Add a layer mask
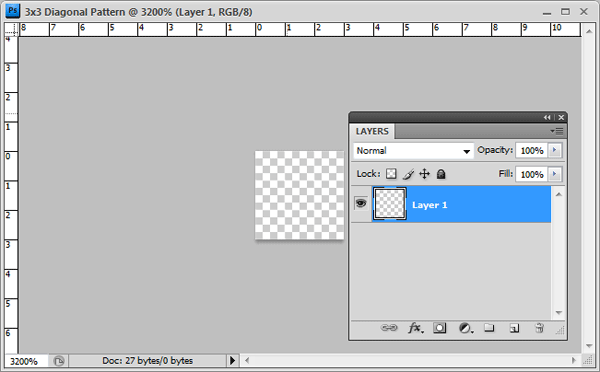Image resolution: width=600 pixels, height=372 pixels. (439, 328)
